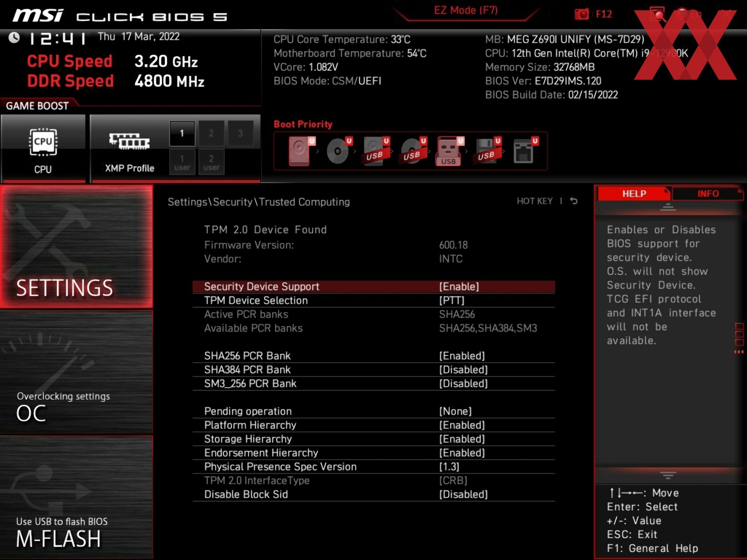Select XMP user profile 1
Image resolution: width=747 pixels, height=560 pixels.
pos(182,162)
